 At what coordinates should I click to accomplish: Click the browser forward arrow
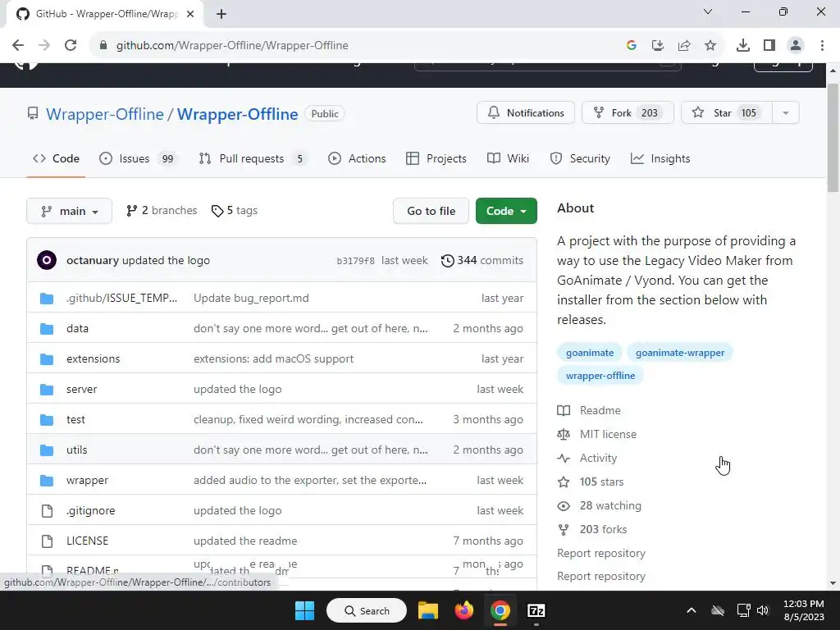(x=44, y=46)
